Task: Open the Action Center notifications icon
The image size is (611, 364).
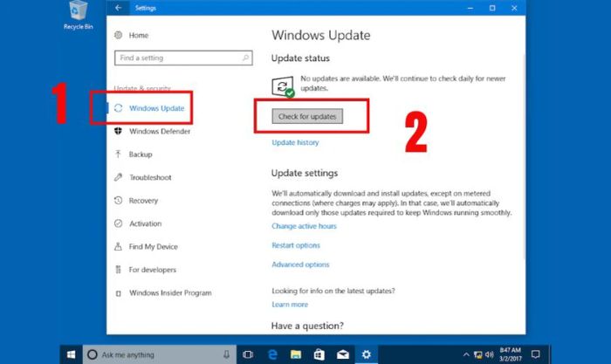Action: [536, 354]
